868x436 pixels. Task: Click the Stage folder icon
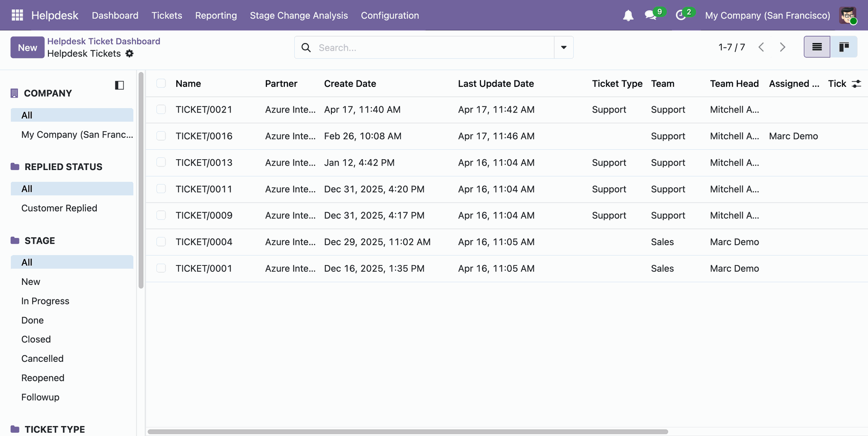(15, 240)
